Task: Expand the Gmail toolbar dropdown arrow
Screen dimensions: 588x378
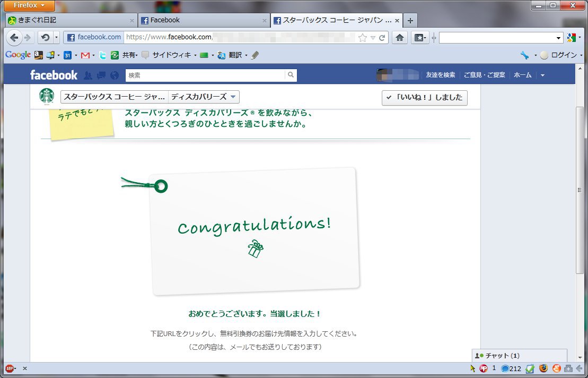Action: (93, 56)
